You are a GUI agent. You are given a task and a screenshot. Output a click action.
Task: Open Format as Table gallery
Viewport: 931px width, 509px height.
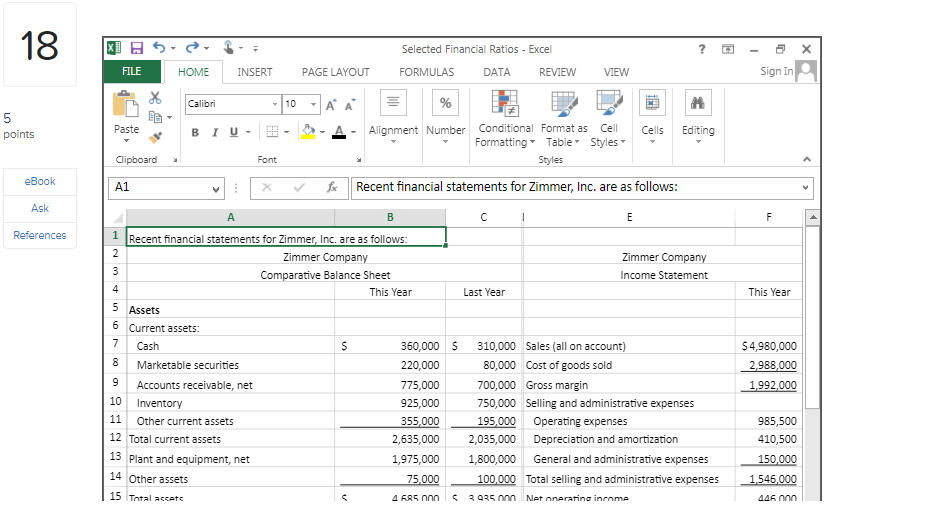(564, 118)
